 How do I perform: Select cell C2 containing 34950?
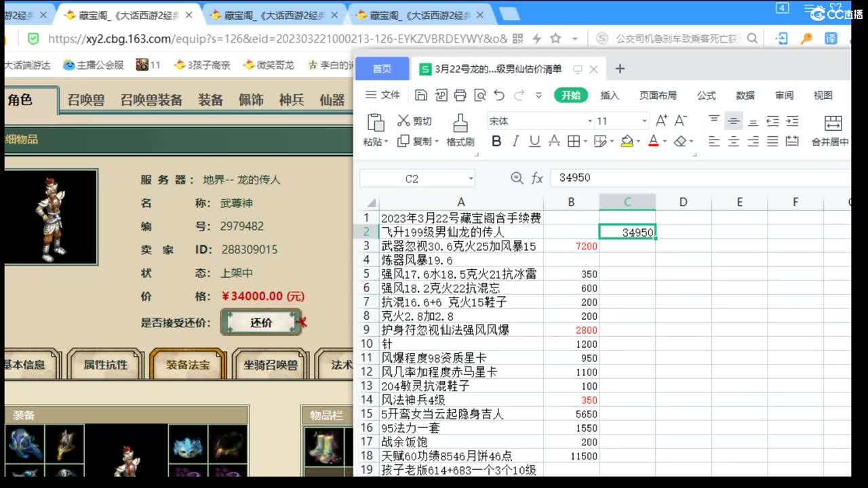point(627,232)
